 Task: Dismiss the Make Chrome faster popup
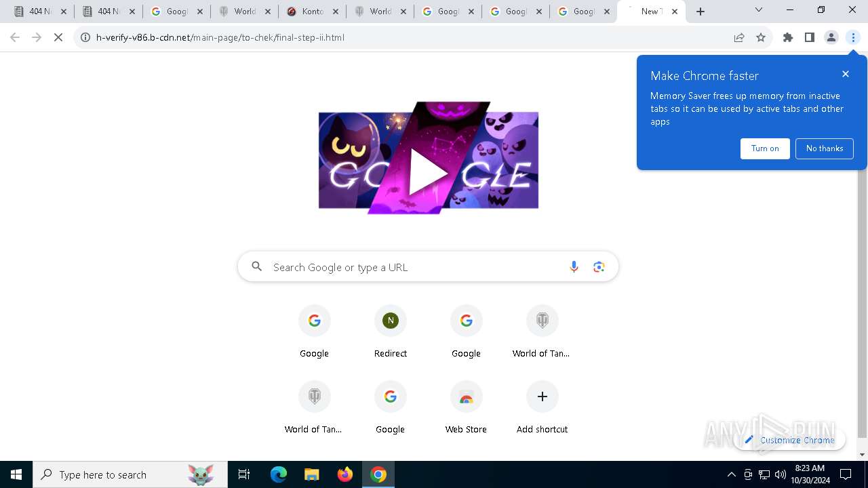coord(845,74)
